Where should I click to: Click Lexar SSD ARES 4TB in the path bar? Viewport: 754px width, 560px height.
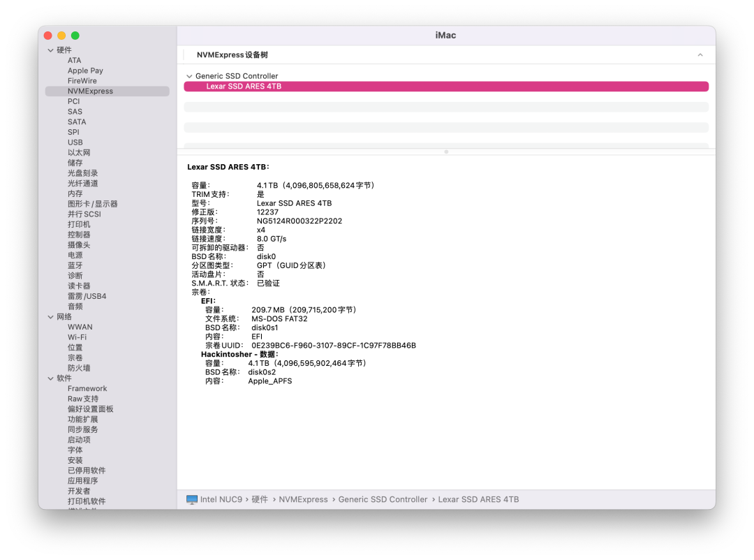(x=478, y=499)
